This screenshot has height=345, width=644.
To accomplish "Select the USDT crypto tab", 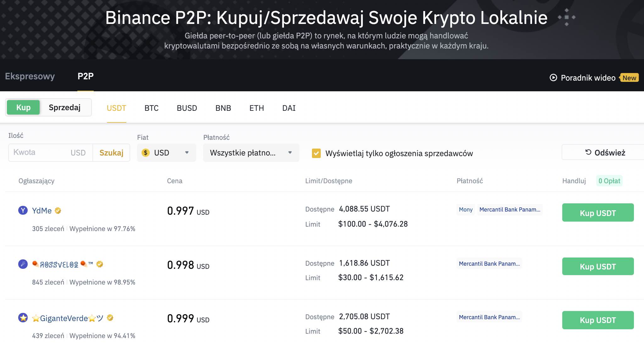I will pyautogui.click(x=116, y=108).
